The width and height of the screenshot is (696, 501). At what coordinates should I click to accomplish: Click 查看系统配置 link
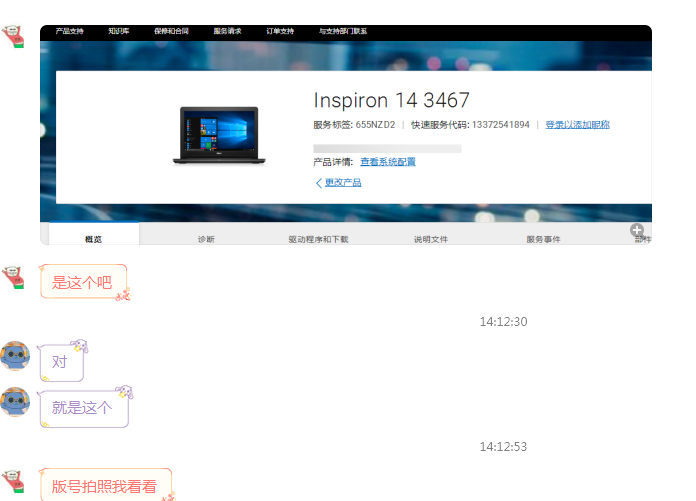388,162
